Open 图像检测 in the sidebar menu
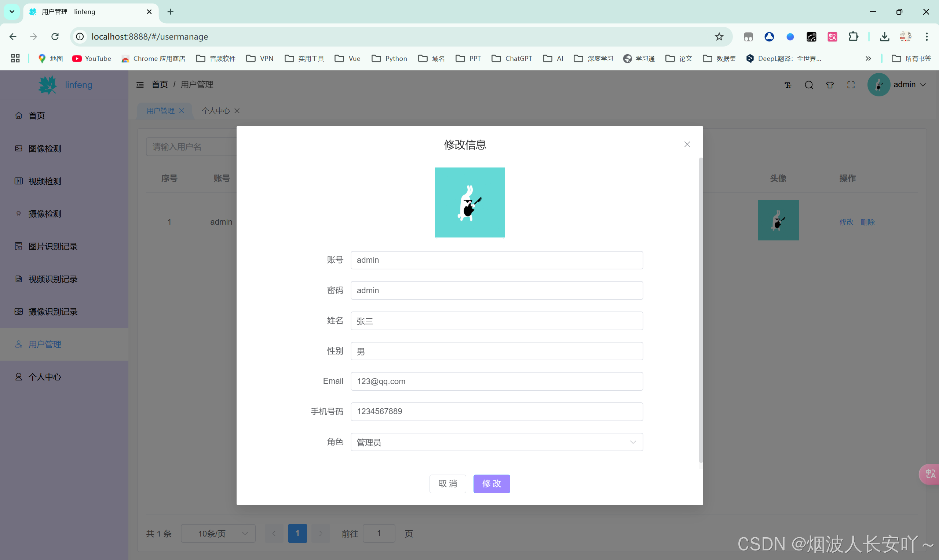Image resolution: width=939 pixels, height=560 pixels. click(x=44, y=149)
